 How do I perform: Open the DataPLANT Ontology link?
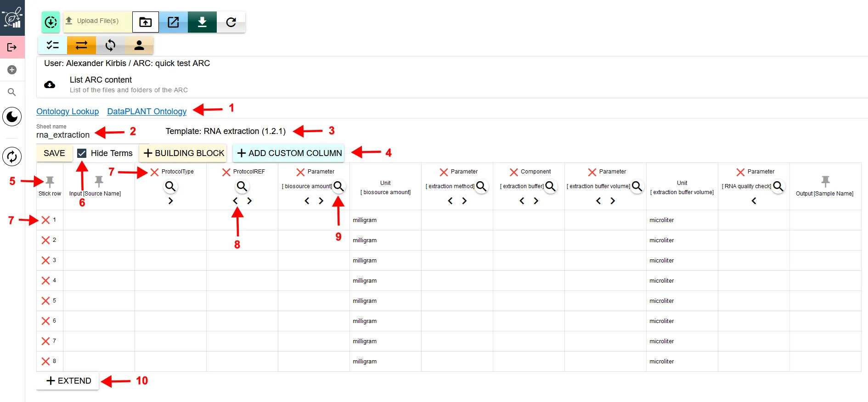[147, 112]
